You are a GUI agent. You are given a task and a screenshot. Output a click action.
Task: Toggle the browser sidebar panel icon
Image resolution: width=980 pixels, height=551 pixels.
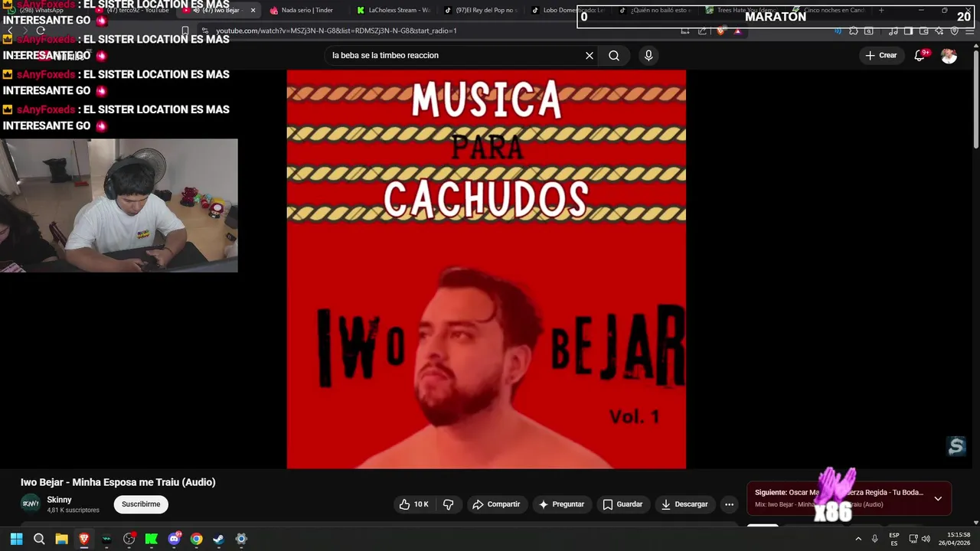(x=908, y=31)
